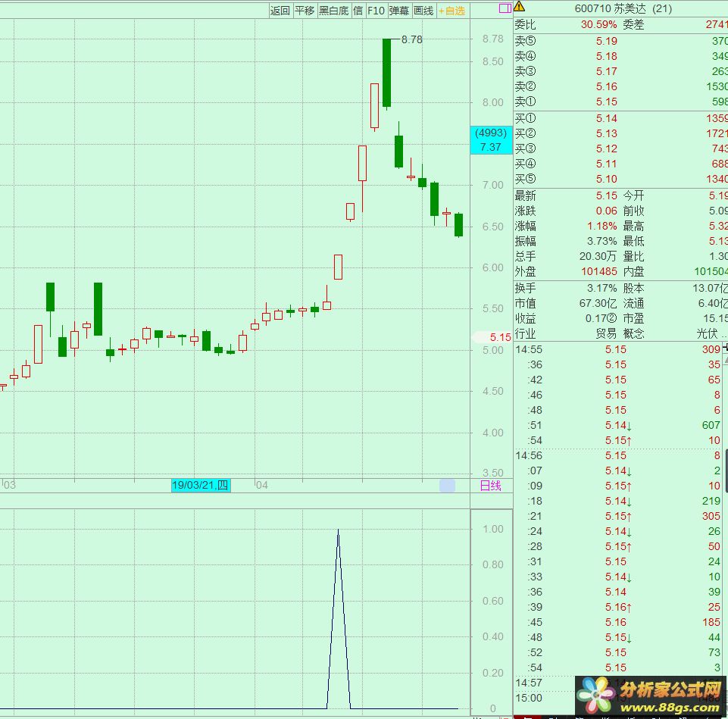Image resolution: width=728 pixels, height=719 pixels.
Task: Click the current price marker 5.15 on the axis
Action: (492, 337)
